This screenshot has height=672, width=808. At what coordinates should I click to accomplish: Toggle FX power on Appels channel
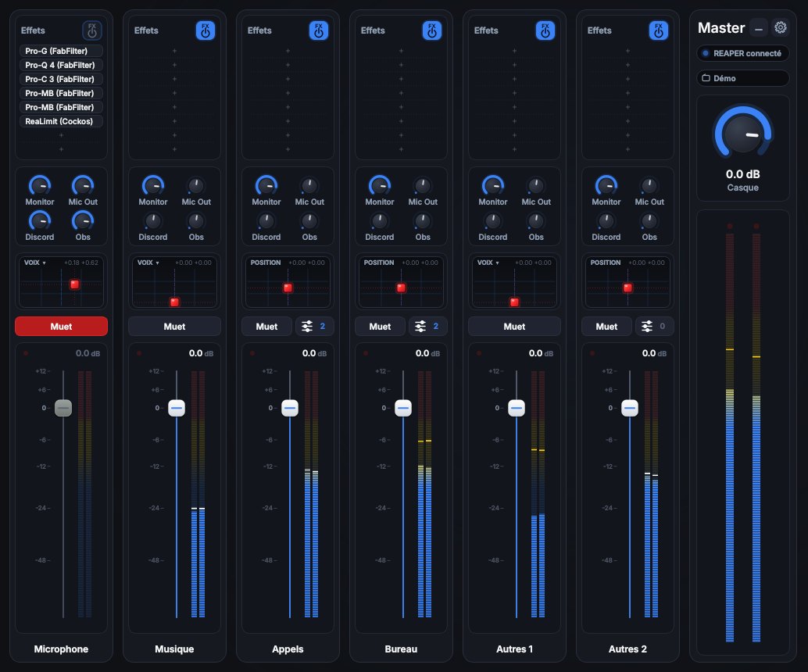pos(319,30)
